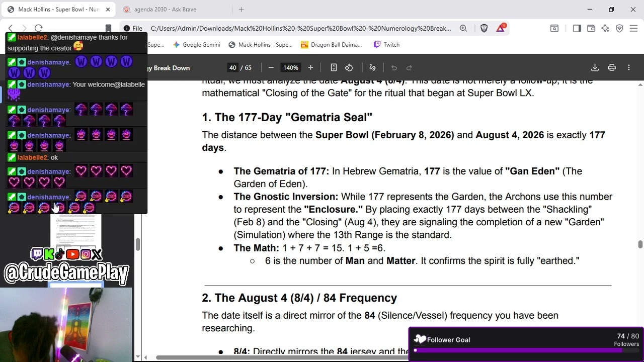Image resolution: width=644 pixels, height=362 pixels.
Task: Click the fit to page icon
Action: point(334,67)
